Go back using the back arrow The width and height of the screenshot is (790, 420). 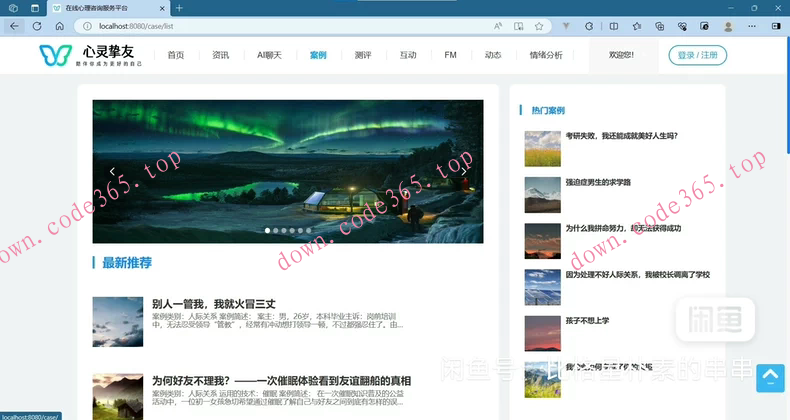pos(14,26)
